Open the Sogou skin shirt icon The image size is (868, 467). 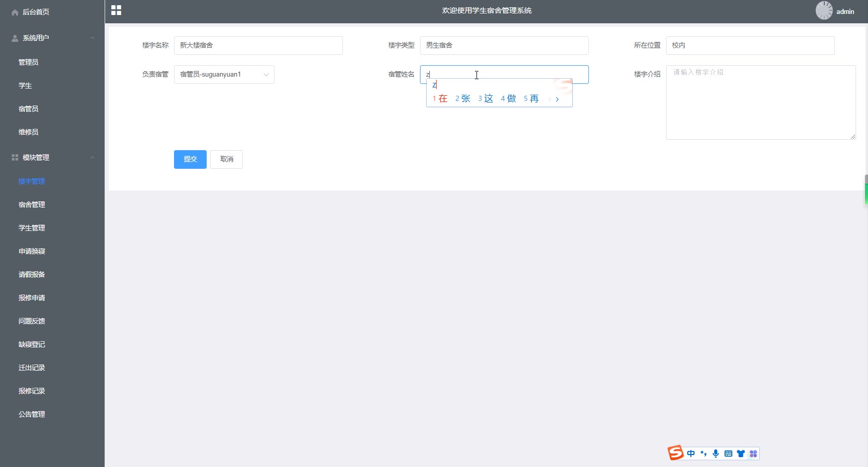(x=741, y=454)
